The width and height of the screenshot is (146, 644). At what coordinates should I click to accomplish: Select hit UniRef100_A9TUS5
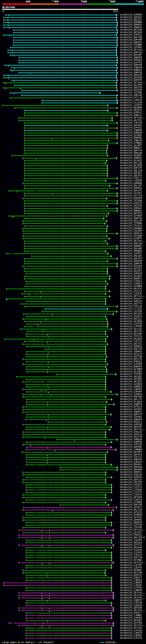pos(131,90)
